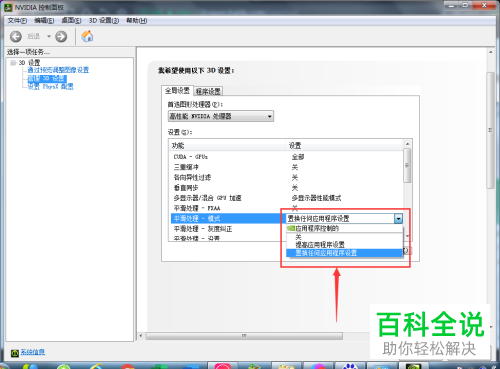The image size is (500, 369).
Task: Collapse the 3D 设置 tree node
Action: tap(13, 63)
